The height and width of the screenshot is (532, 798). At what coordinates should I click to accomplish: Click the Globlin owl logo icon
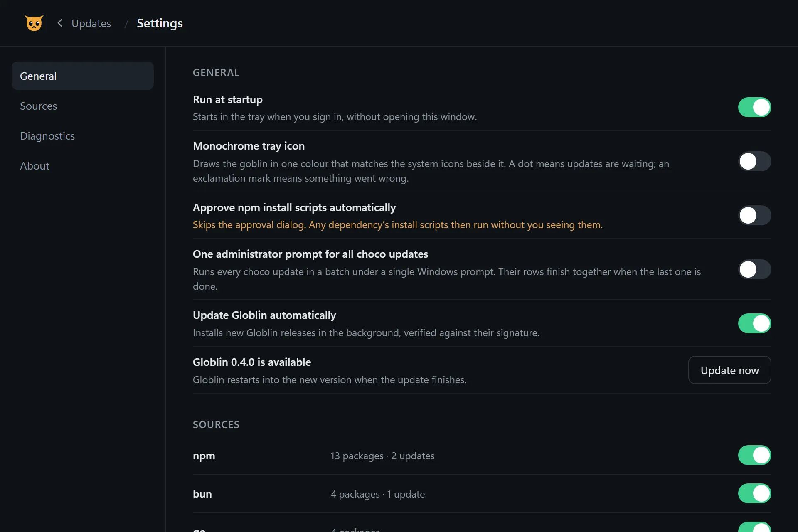pyautogui.click(x=34, y=23)
